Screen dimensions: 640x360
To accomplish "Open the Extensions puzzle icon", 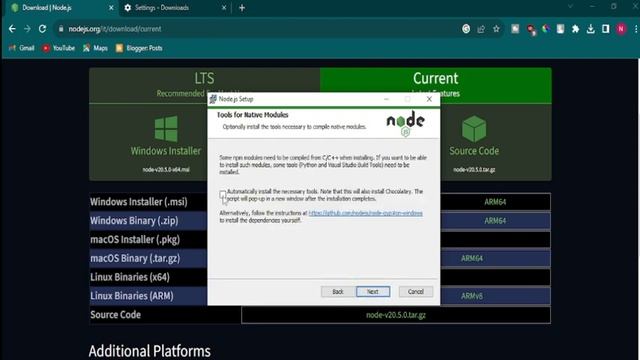I will (x=576, y=29).
